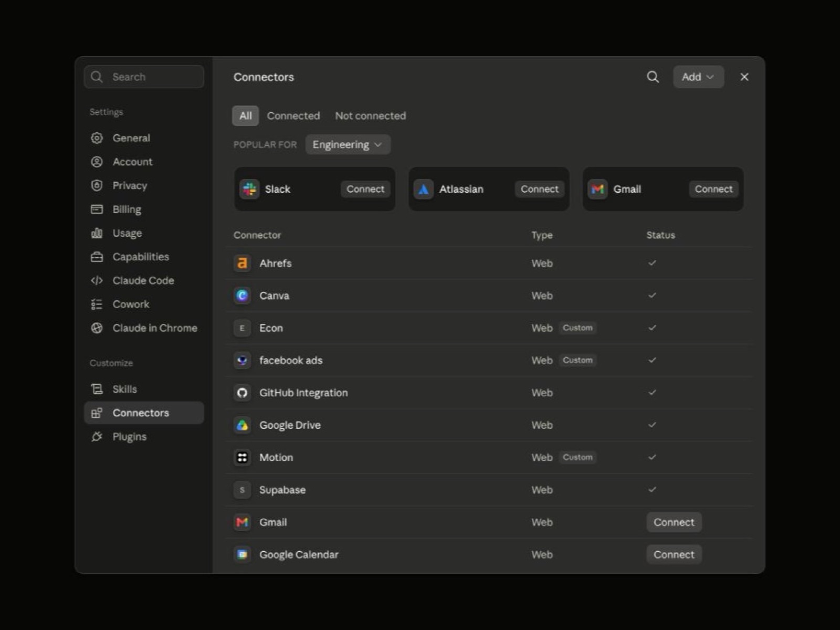Open the Add dropdown
This screenshot has height=630, width=840.
click(698, 77)
